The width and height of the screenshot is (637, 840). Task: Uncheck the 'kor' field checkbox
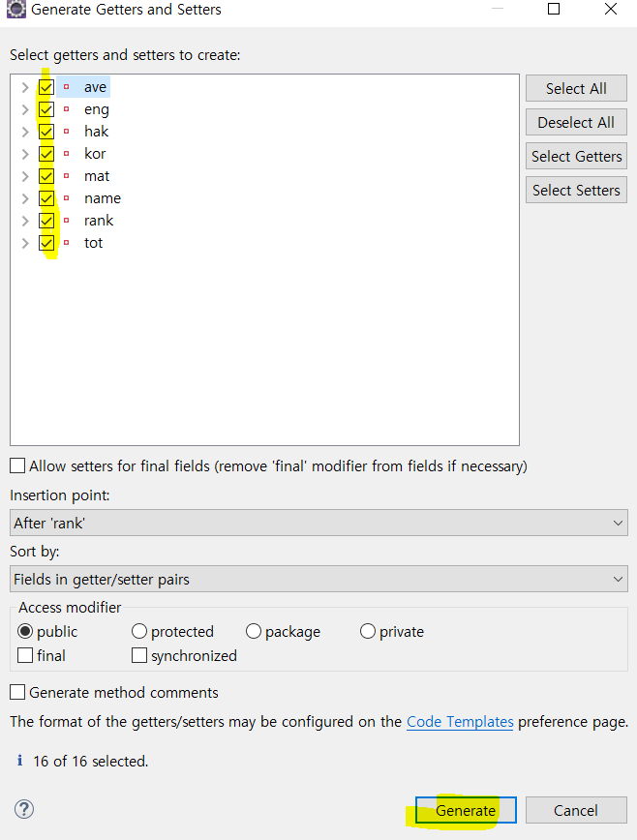tap(46, 154)
